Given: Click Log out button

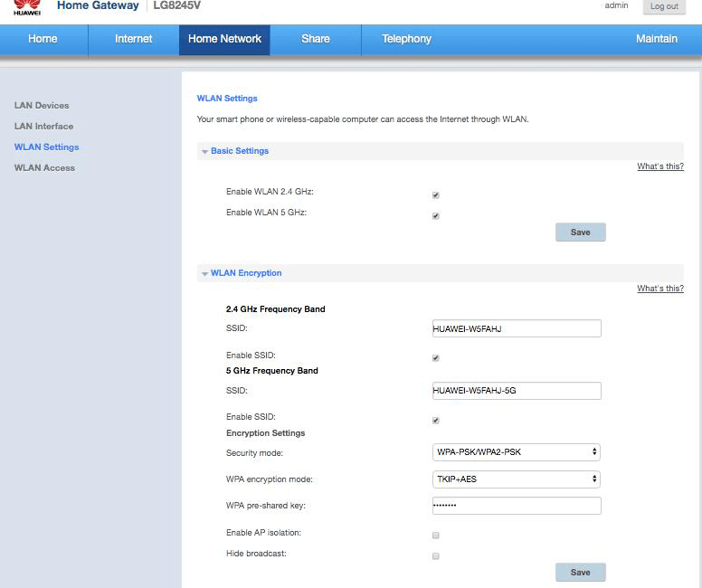Looking at the screenshot, I should pos(664,6).
